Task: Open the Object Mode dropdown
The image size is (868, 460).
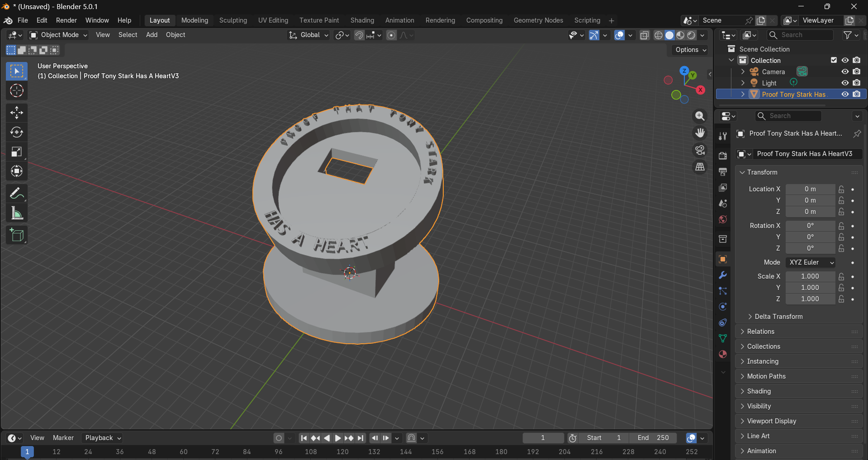Action: pyautogui.click(x=58, y=35)
